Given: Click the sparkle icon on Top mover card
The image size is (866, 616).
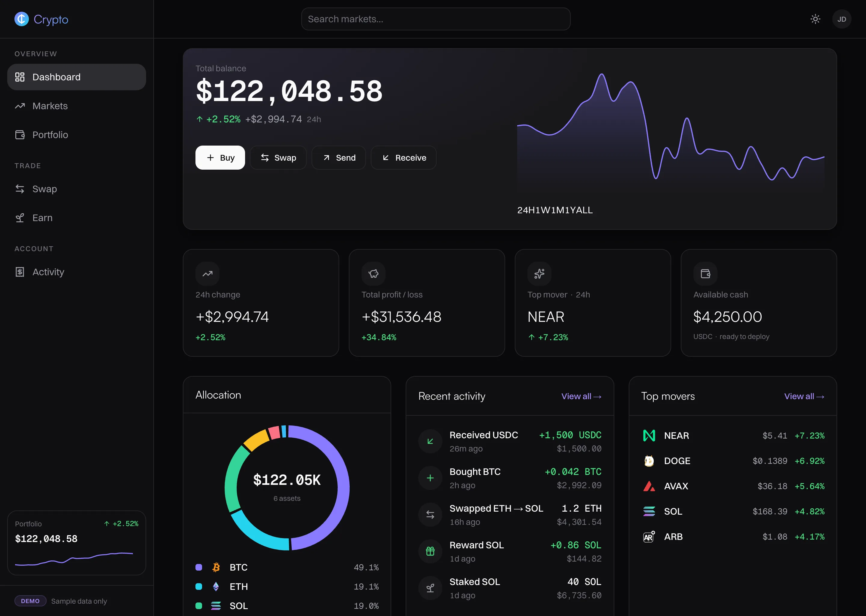Looking at the screenshot, I should click(539, 273).
